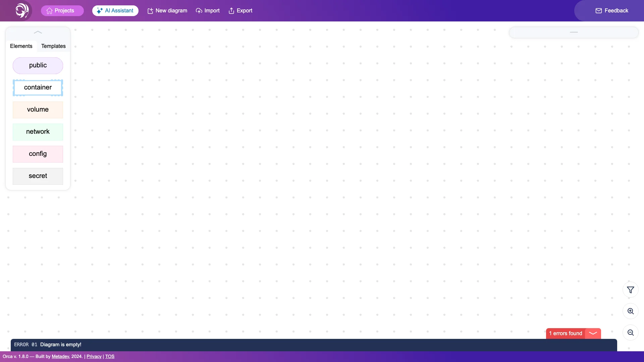
Task: Click the volume element icon in sidebar
Action: point(38,110)
